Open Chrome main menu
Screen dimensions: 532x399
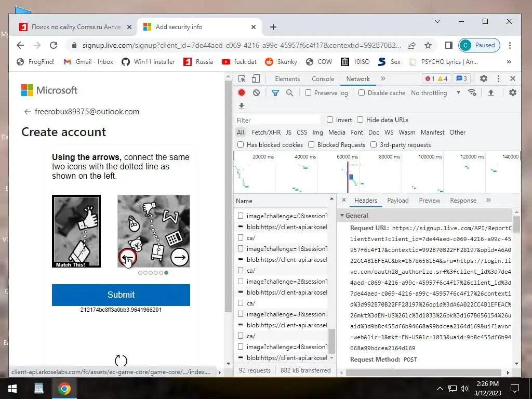click(x=510, y=45)
